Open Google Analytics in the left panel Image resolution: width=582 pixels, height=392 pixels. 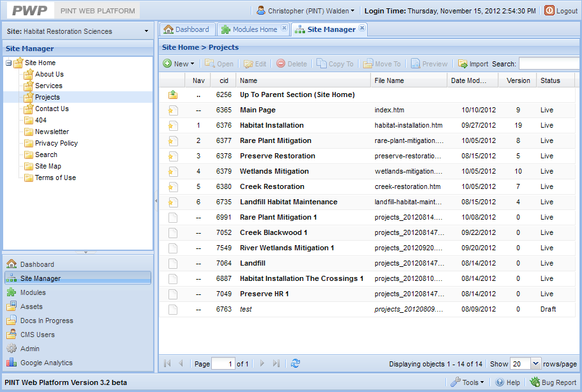point(78,363)
